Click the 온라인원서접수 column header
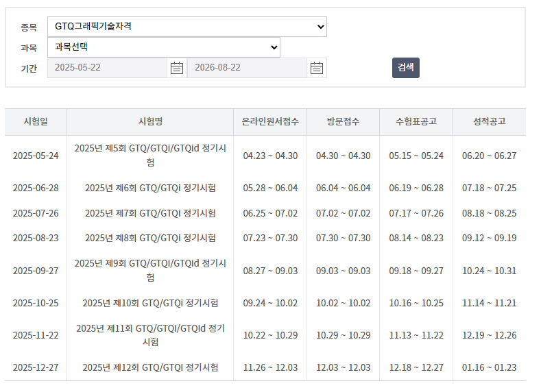The height and width of the screenshot is (392, 541). [270, 122]
